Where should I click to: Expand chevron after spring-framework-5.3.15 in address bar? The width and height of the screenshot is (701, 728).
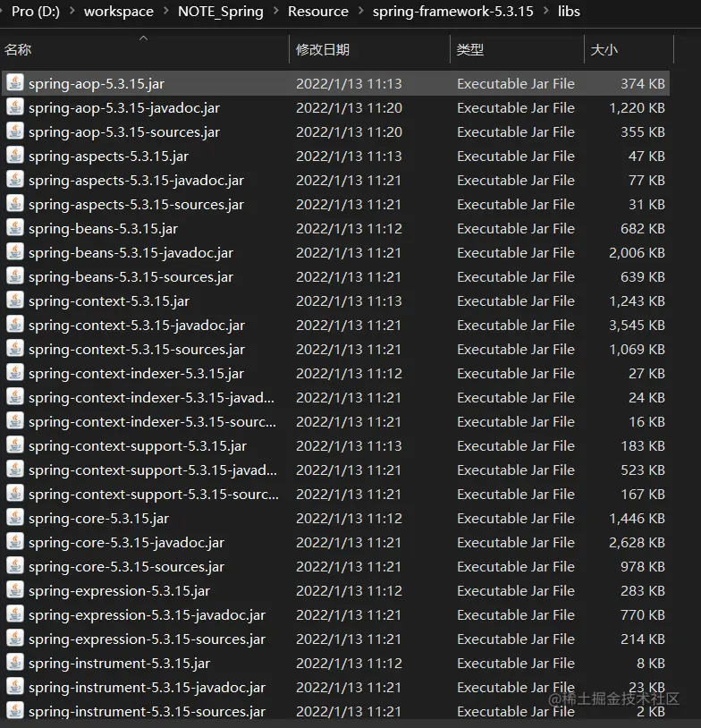tap(546, 11)
